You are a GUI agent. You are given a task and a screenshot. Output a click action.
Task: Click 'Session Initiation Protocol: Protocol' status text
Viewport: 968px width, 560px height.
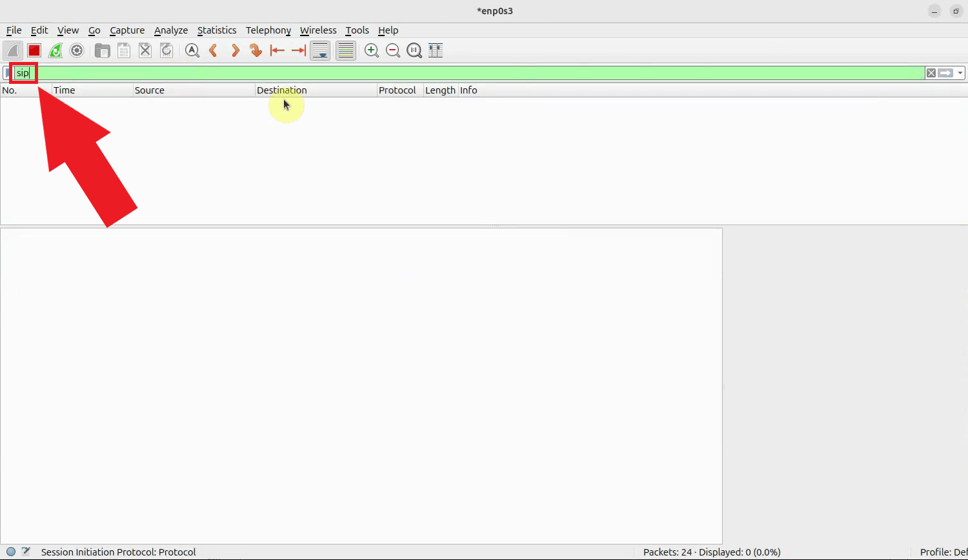(119, 552)
